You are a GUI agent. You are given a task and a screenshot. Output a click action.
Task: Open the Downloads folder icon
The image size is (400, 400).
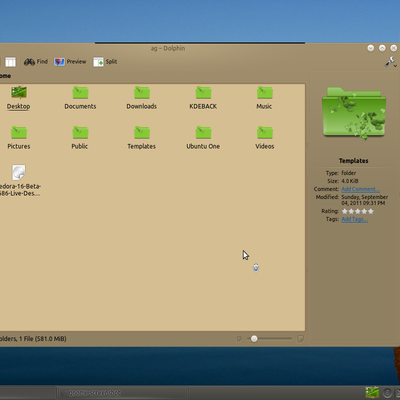[x=142, y=92]
